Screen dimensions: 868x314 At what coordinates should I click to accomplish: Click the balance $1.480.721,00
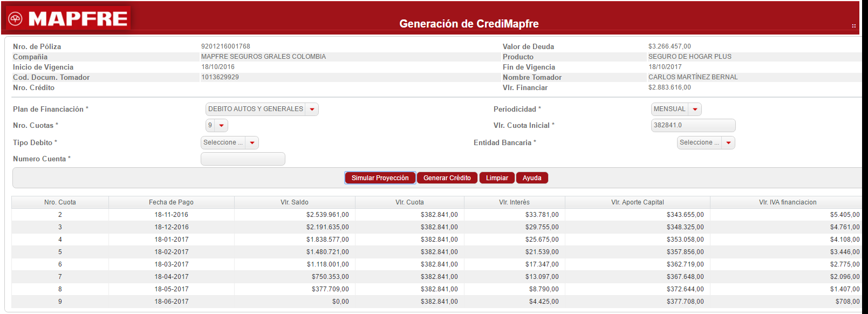pos(327,252)
